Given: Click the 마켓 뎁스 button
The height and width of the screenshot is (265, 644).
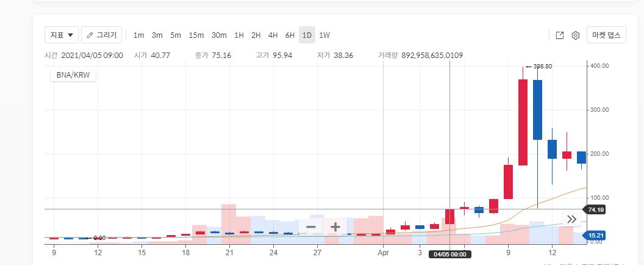Looking at the screenshot, I should 606,35.
